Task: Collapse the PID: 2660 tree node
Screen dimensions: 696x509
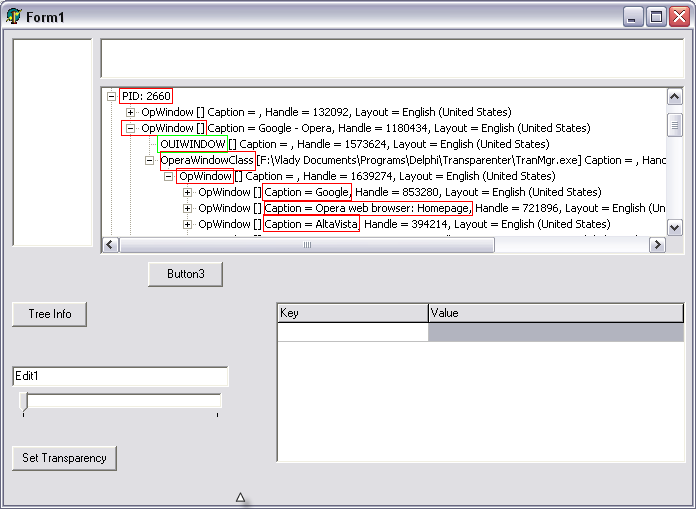Action: 111,96
